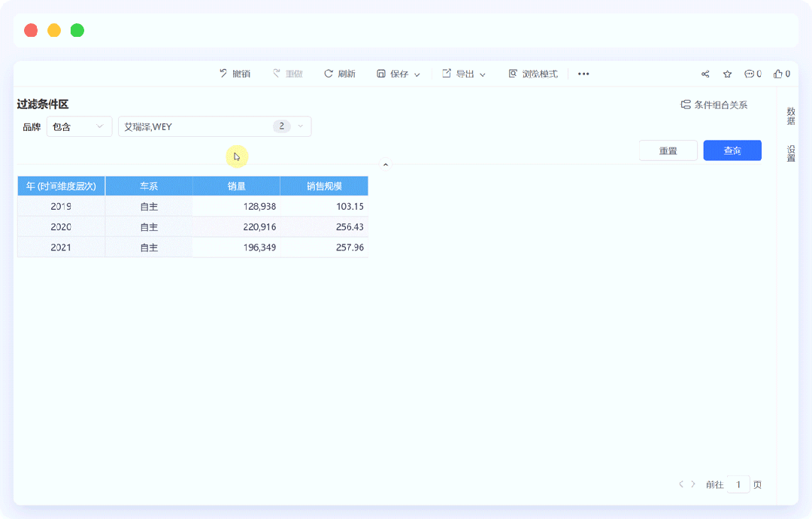Open the 导出 export dropdown

point(464,74)
